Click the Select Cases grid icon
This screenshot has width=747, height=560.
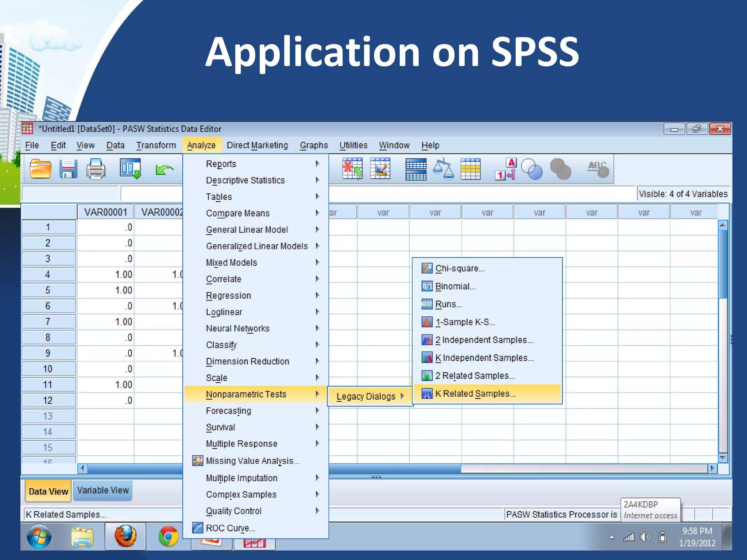(471, 169)
